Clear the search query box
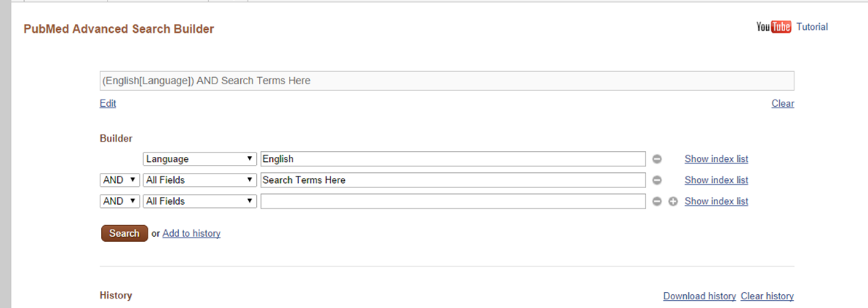This screenshot has height=308, width=868. (783, 103)
